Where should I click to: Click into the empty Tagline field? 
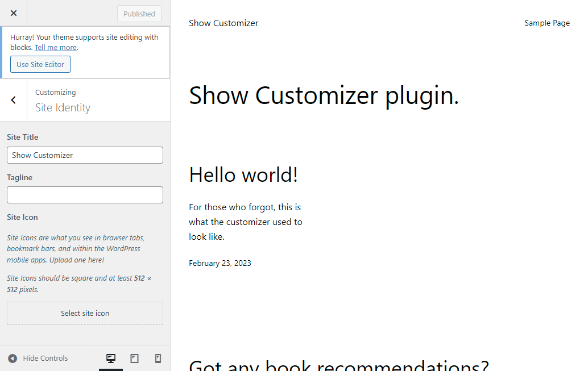click(x=85, y=195)
